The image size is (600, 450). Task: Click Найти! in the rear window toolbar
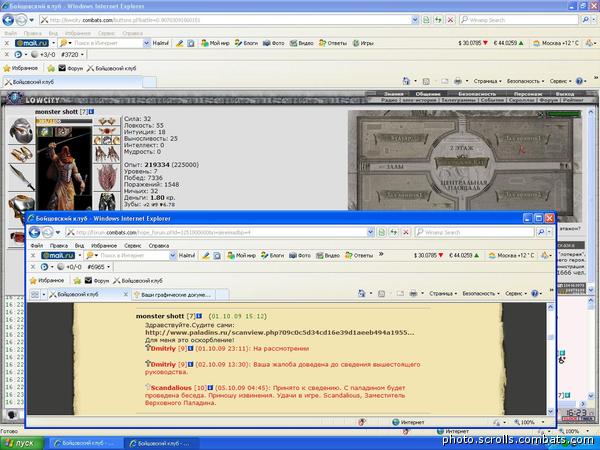[160, 43]
